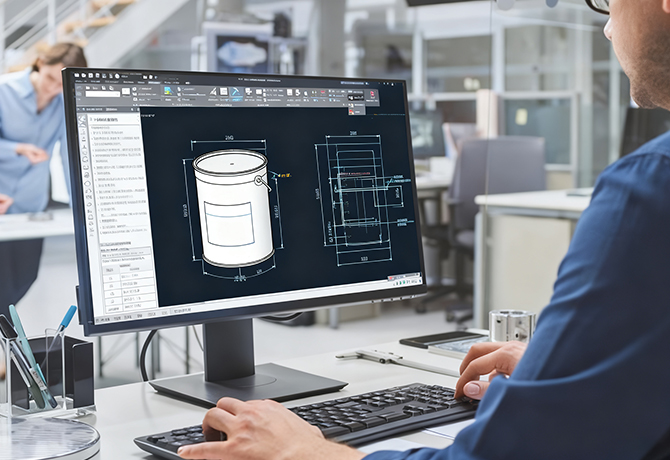Viewport: 670px width, 460px height.
Task: Open the dropdown at ribbon's far right
Action: (x=372, y=97)
